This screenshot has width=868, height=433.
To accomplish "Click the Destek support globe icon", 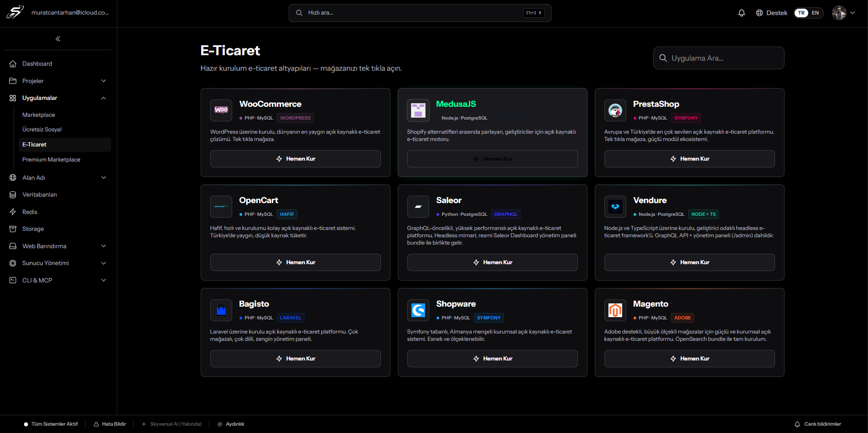I will pos(759,13).
